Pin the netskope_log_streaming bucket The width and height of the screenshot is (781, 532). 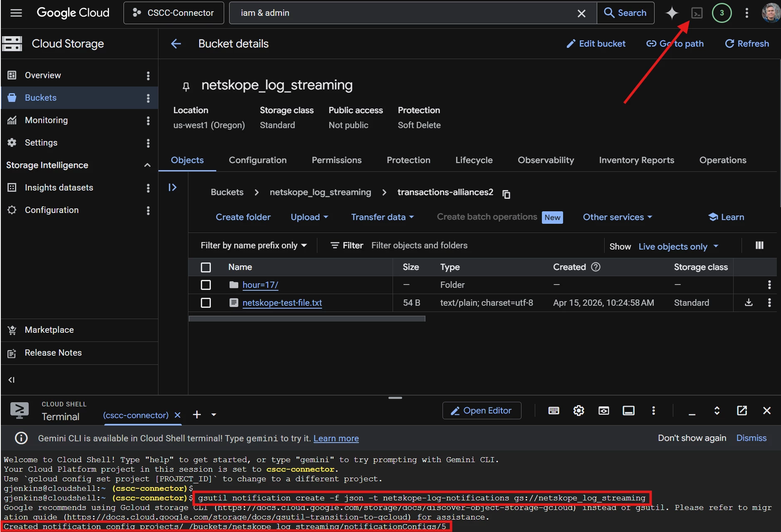click(x=186, y=87)
